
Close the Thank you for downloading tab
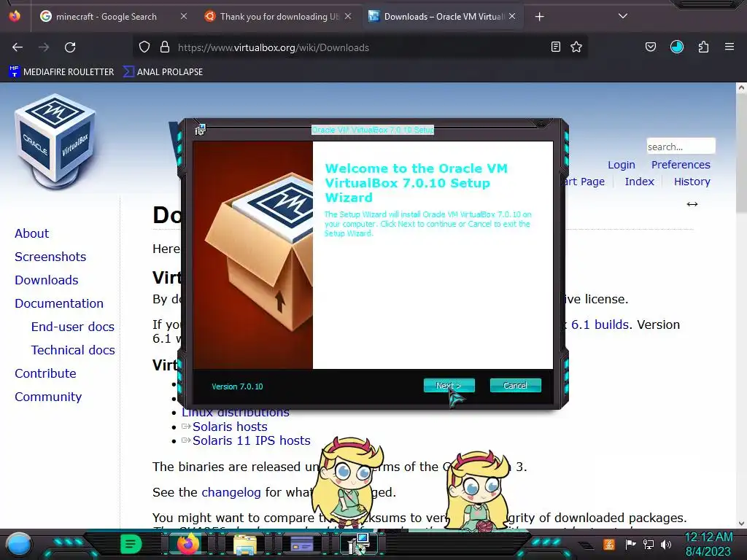348,16
